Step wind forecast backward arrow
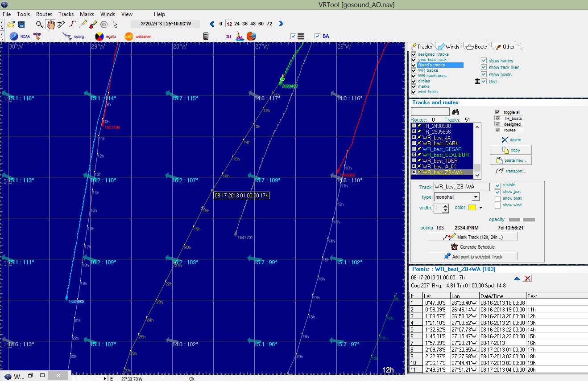 pos(212,24)
